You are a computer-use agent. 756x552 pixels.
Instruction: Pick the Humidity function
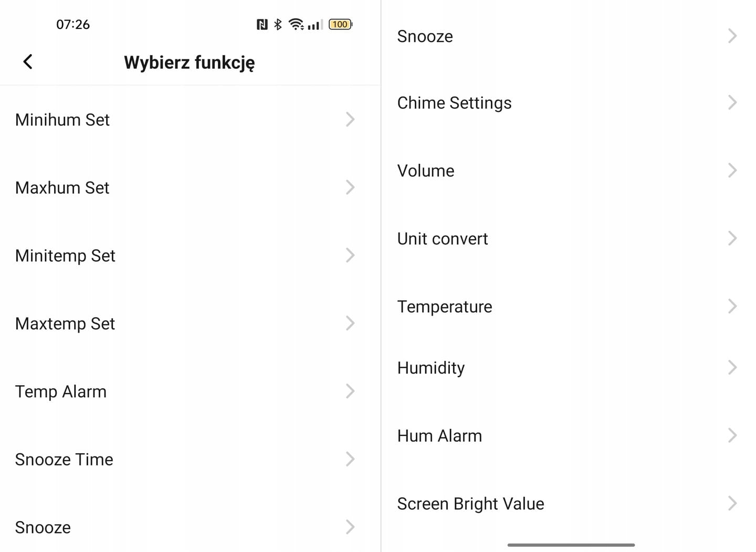[x=431, y=368]
